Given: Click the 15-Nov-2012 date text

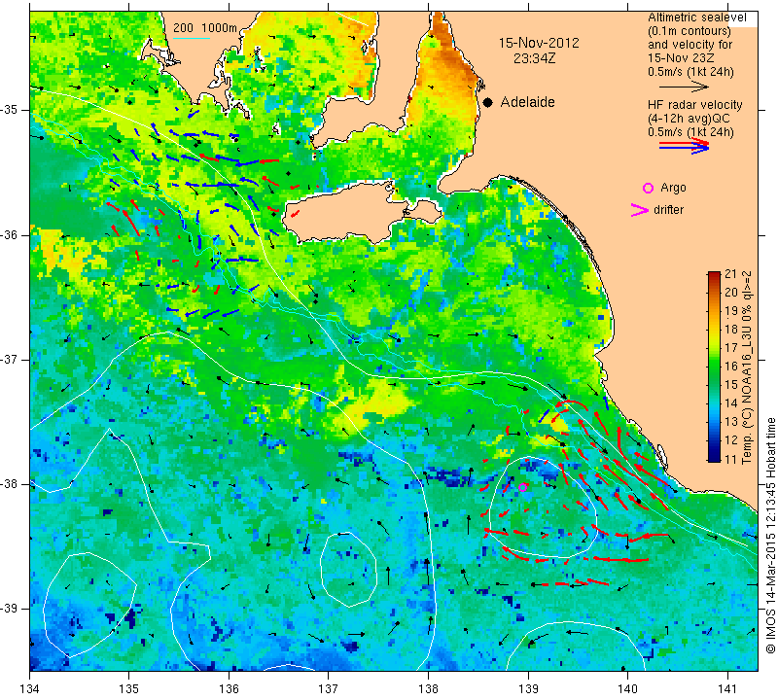Looking at the screenshot, I should tap(539, 43).
